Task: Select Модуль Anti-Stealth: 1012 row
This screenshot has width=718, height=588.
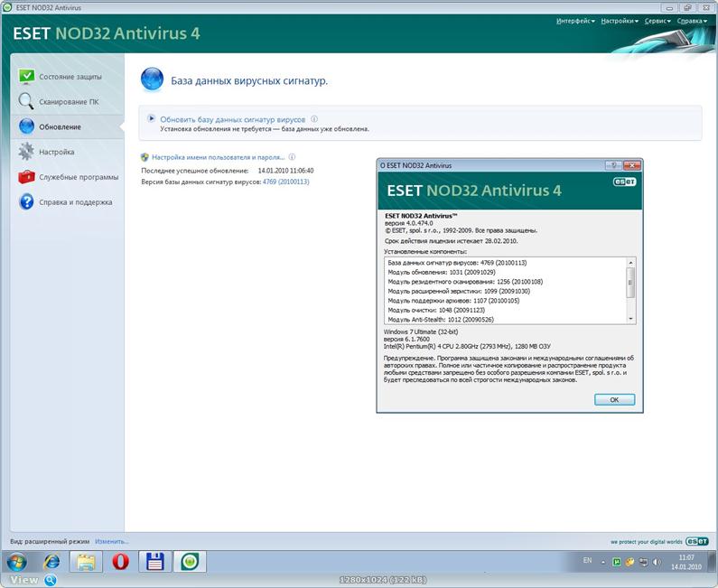Action: (x=441, y=319)
